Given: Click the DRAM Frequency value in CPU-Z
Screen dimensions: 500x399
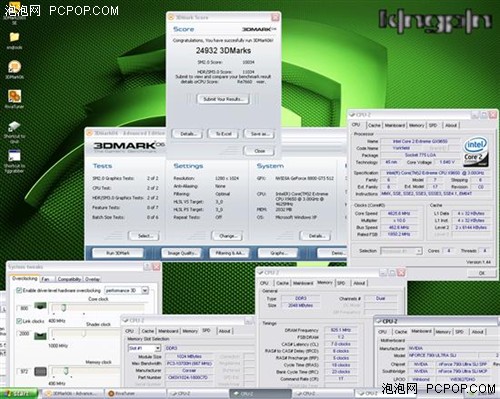Looking at the screenshot, I should pos(341,330).
